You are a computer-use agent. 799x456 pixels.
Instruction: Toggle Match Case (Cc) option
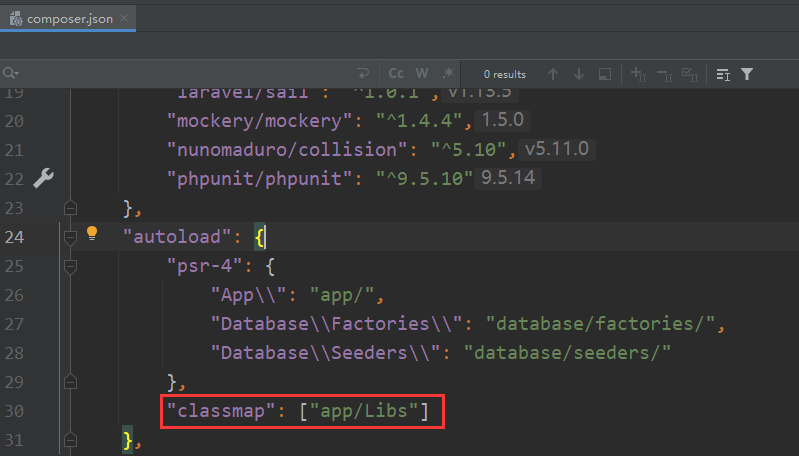coord(396,74)
